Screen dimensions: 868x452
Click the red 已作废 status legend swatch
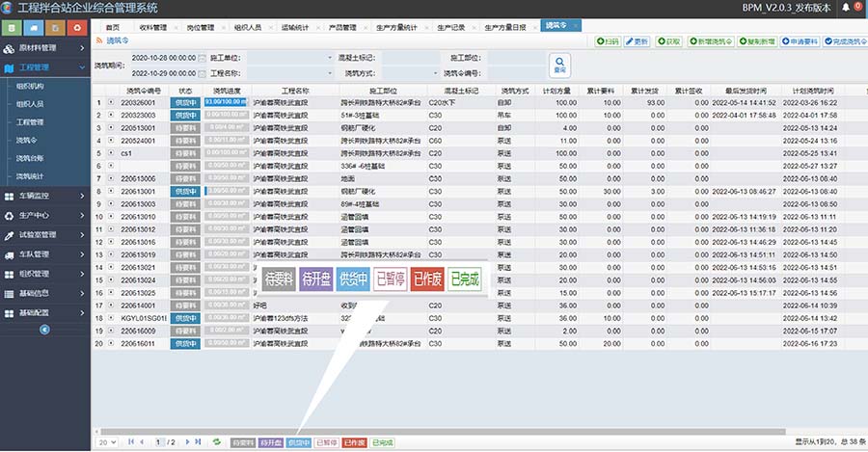tap(354, 441)
